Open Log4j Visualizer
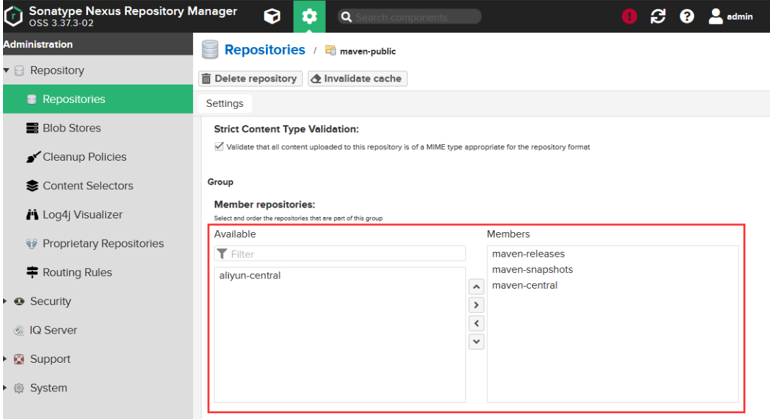This screenshot has height=419, width=770. [x=82, y=215]
